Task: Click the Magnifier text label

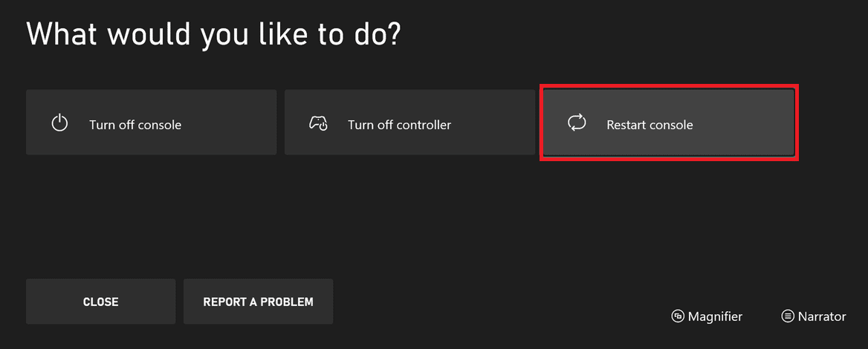Action: [715, 316]
